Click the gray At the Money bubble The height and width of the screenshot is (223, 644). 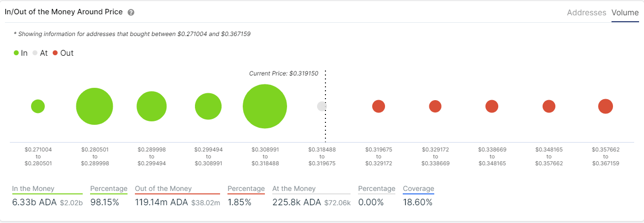coord(322,106)
